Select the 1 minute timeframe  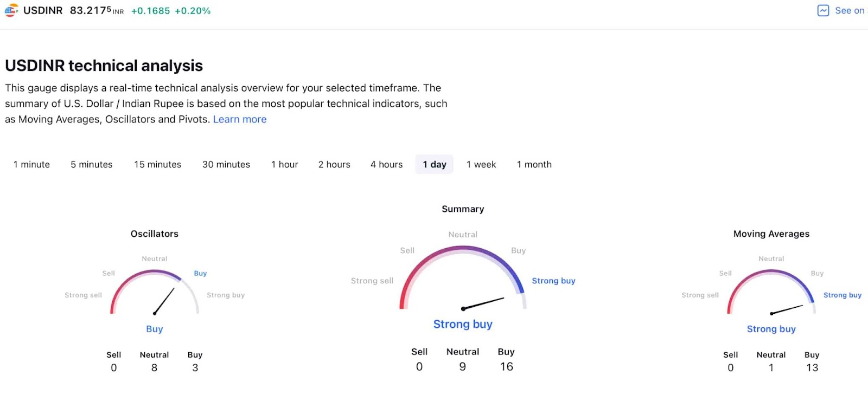click(x=31, y=164)
